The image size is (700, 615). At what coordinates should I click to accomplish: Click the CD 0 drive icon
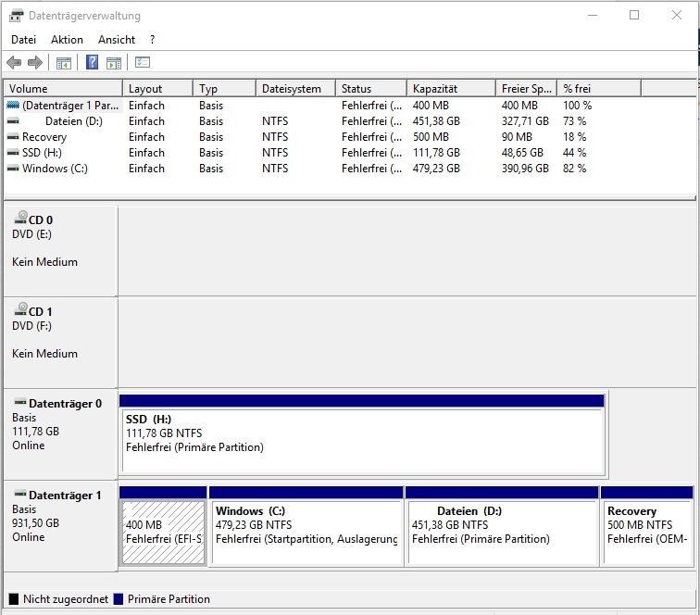point(20,218)
